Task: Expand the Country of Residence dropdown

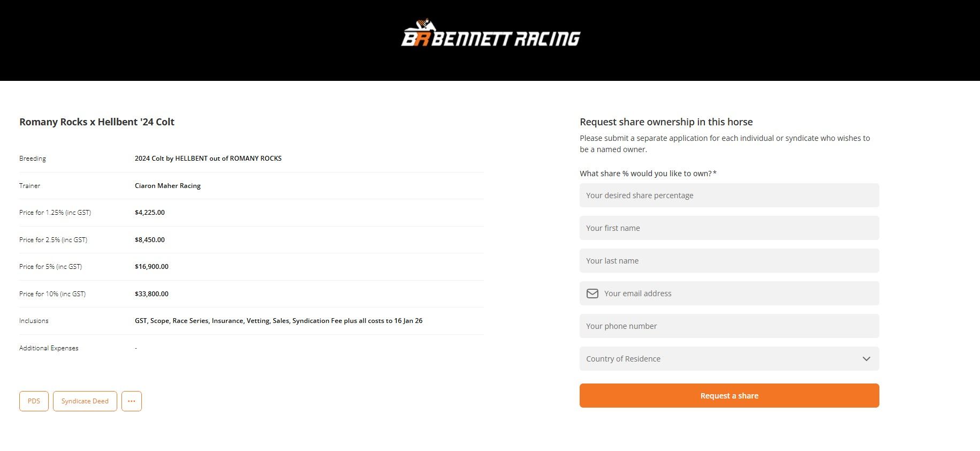Action: (729, 359)
